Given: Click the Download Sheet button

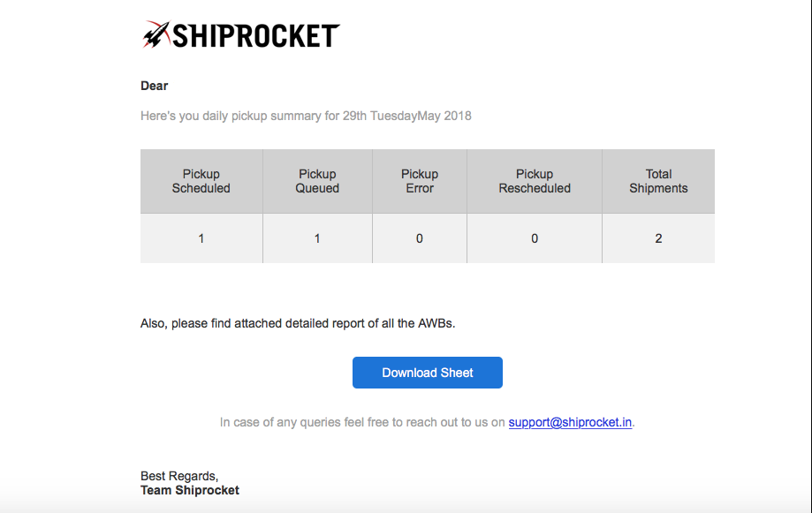Looking at the screenshot, I should click(x=428, y=373).
